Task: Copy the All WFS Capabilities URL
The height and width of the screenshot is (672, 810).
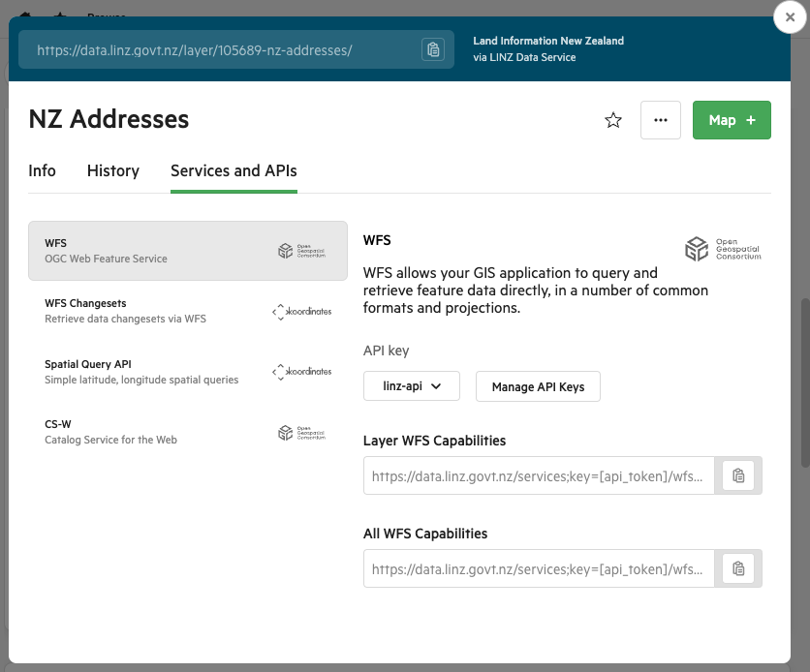Action: [x=738, y=568]
